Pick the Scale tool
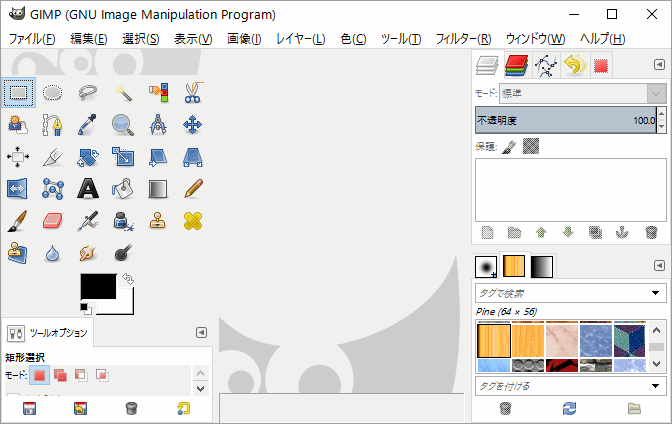This screenshot has height=424, width=672. (123, 157)
